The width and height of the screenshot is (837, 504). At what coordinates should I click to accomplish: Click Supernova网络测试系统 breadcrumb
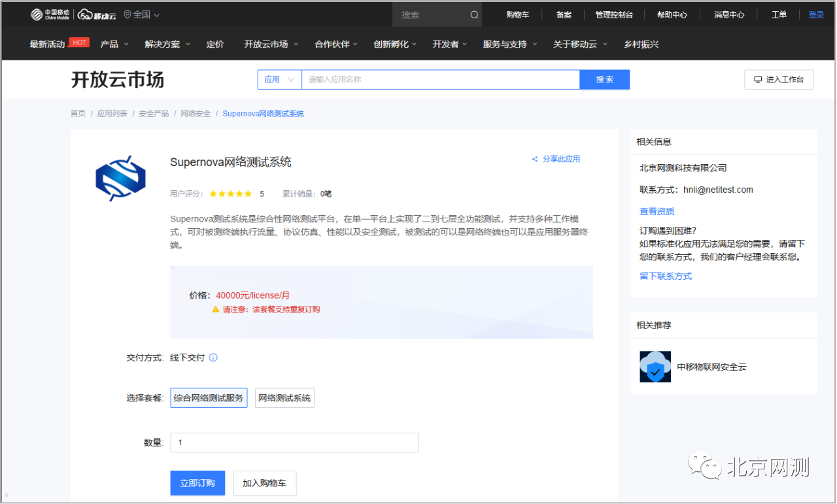263,114
